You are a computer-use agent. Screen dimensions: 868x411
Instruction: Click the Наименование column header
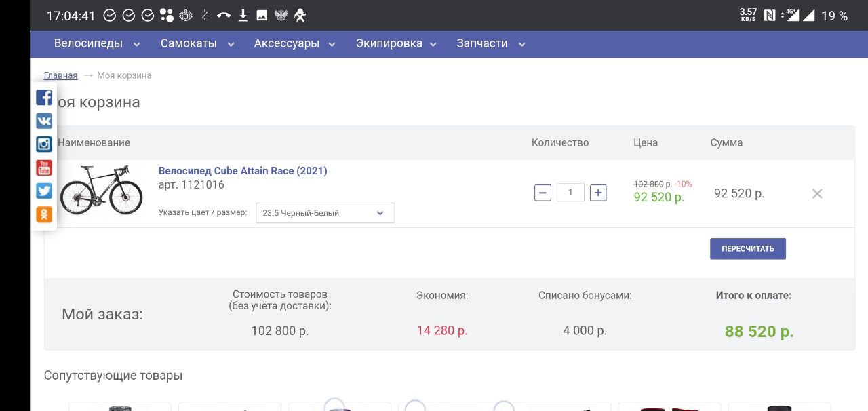point(94,143)
